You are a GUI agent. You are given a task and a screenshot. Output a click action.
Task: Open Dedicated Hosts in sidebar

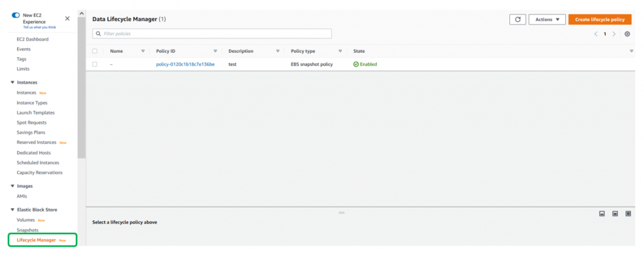(x=34, y=153)
